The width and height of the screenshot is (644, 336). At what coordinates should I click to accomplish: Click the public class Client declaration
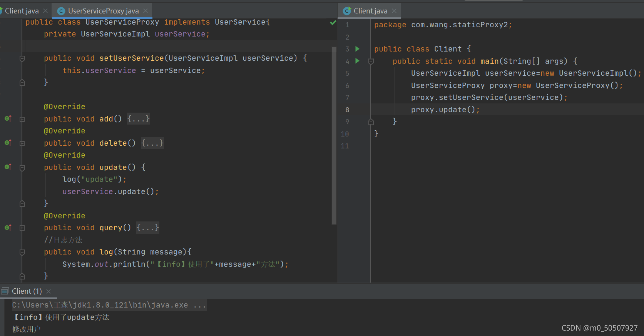coord(422,49)
